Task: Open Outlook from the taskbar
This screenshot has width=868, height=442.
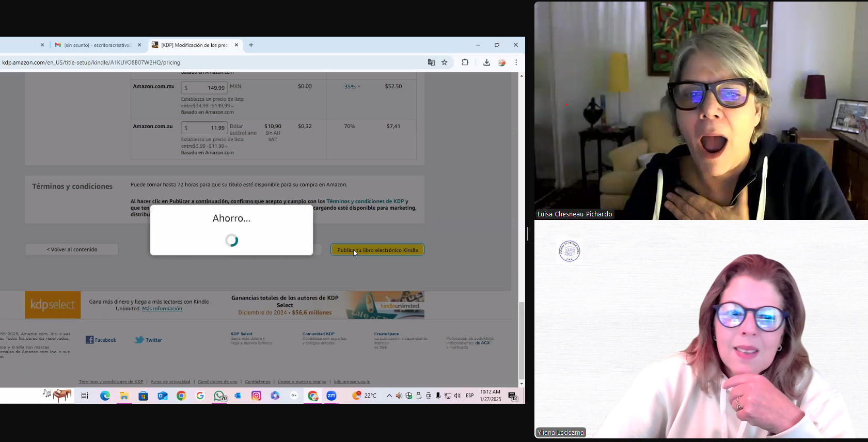Action: click(x=163, y=396)
